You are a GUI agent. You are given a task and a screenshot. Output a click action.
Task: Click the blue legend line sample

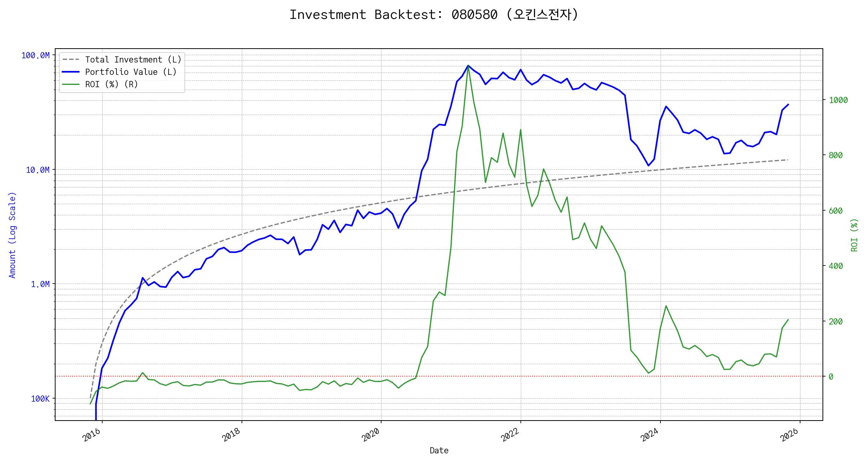71,72
